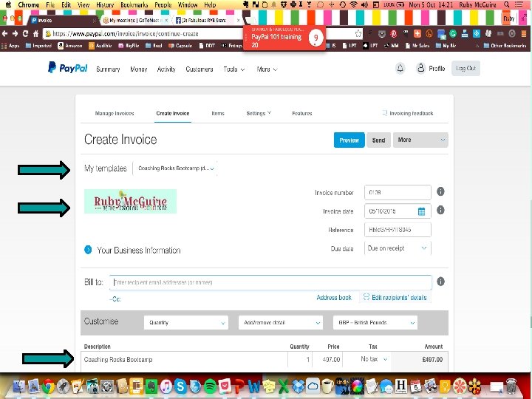Open Skype from the Dock
This screenshot has height=399, width=532.
180,386
